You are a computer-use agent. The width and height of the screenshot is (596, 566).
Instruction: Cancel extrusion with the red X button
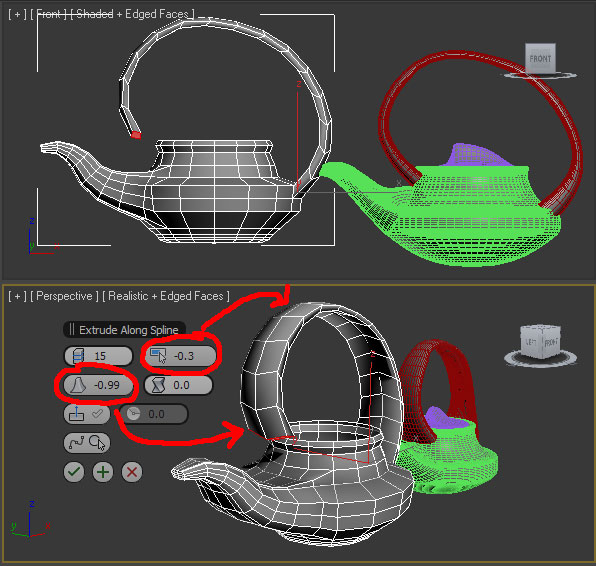(132, 472)
